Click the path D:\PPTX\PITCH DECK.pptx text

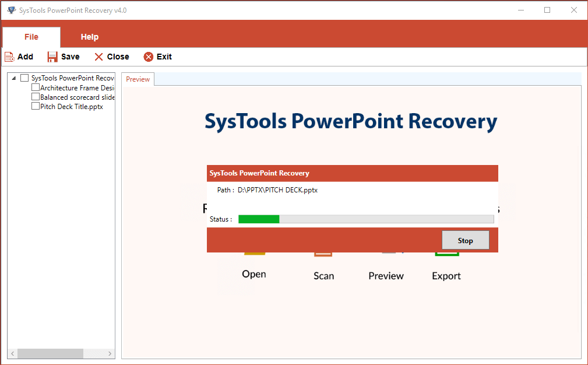coord(277,190)
